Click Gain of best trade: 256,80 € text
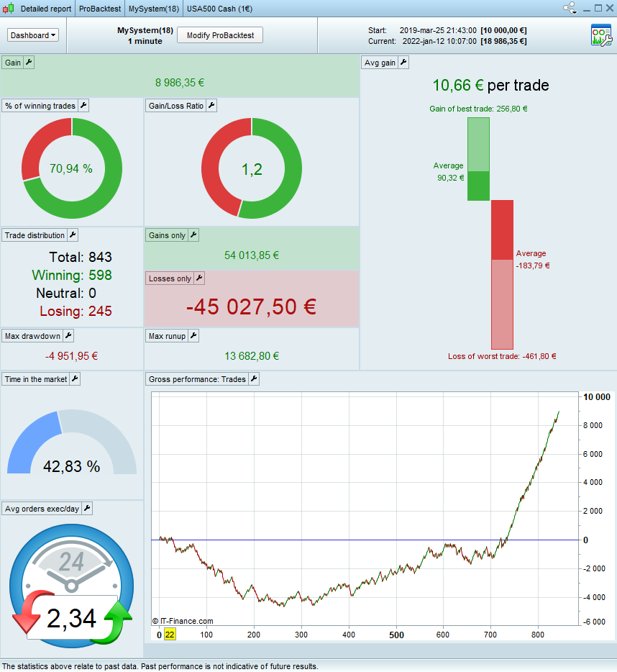Viewport: 617px width, 672px height. (478, 109)
